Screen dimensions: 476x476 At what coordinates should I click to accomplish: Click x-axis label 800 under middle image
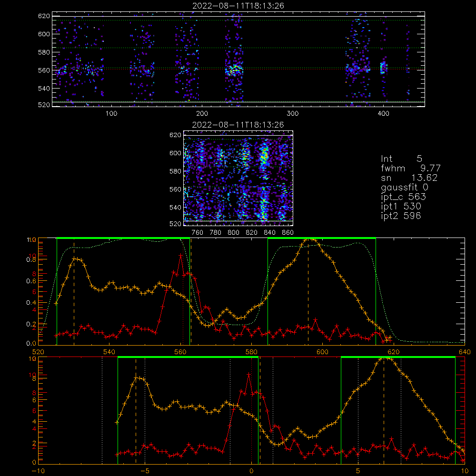(x=233, y=233)
